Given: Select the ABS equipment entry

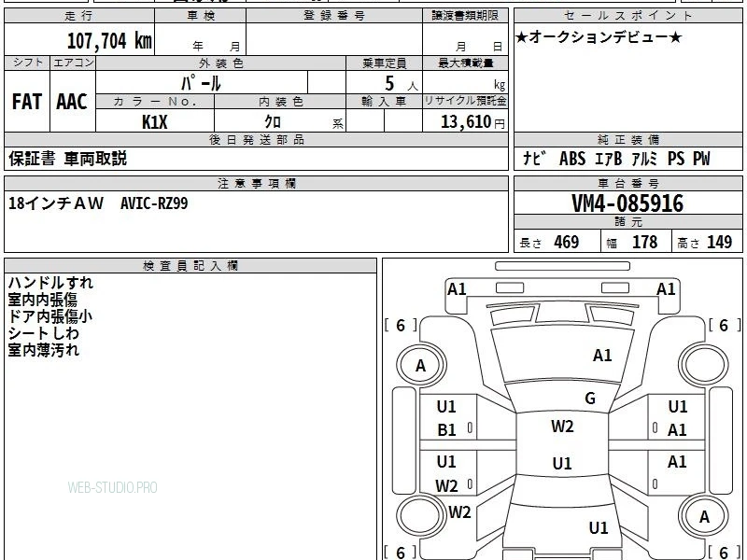Looking at the screenshot, I should point(572,158).
